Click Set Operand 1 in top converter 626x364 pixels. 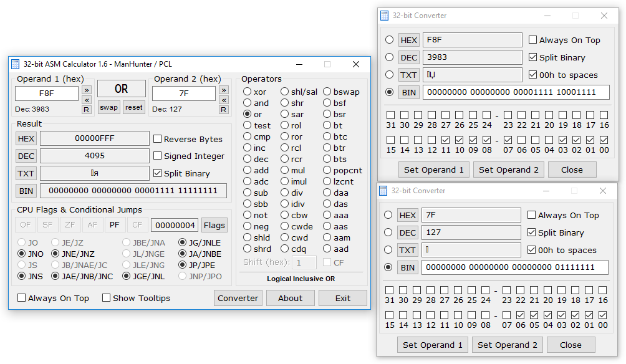(x=434, y=170)
